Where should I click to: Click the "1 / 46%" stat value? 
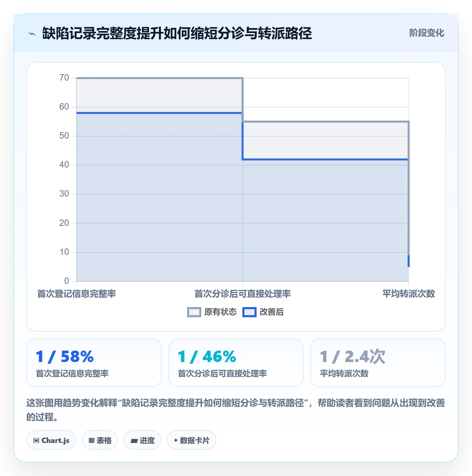pyautogui.click(x=207, y=356)
